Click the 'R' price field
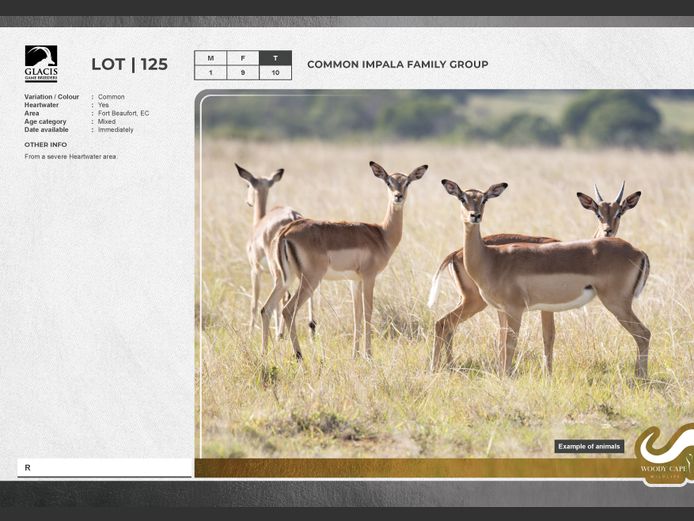The height and width of the screenshot is (521, 694). tap(104, 468)
